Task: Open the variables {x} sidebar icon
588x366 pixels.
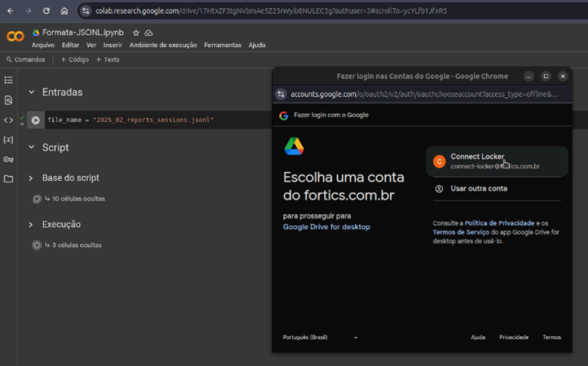Action: [8, 139]
